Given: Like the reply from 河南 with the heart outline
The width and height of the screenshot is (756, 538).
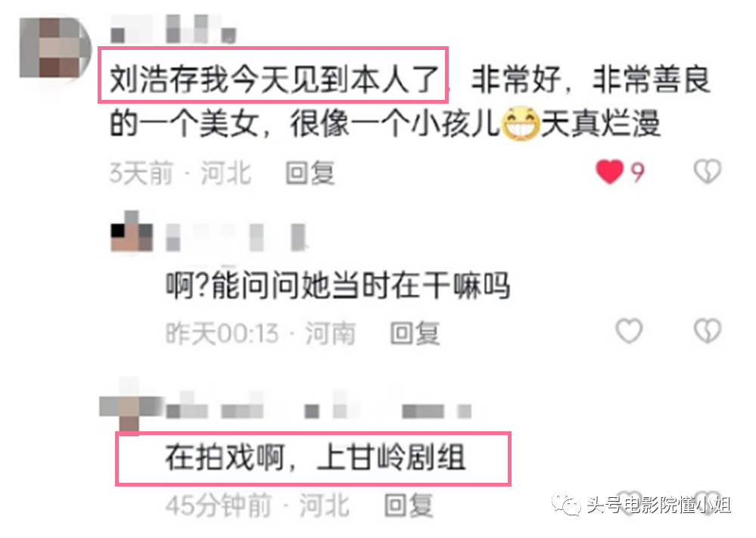Looking at the screenshot, I should coord(629,331).
